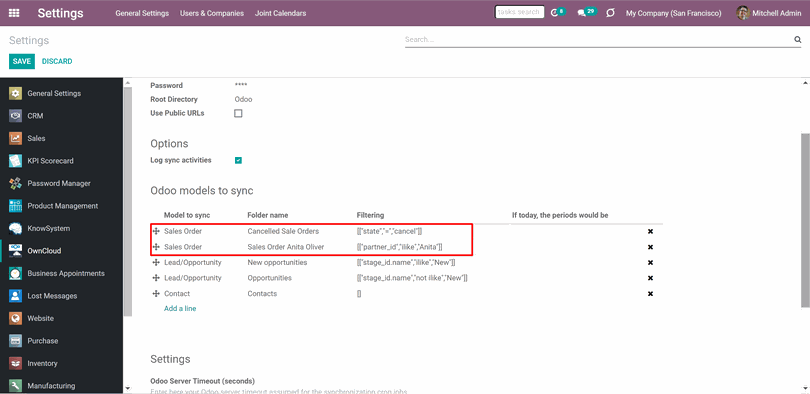Open the Joint Calendars menu

[x=281, y=13]
